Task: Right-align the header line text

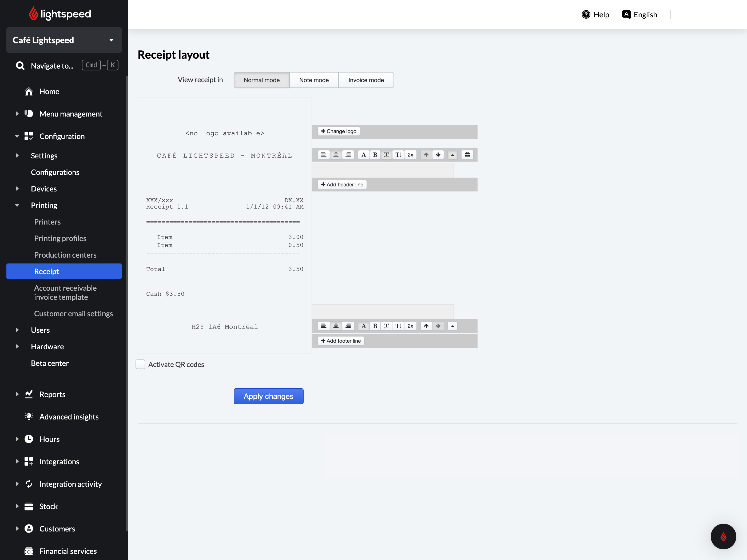Action: [348, 155]
